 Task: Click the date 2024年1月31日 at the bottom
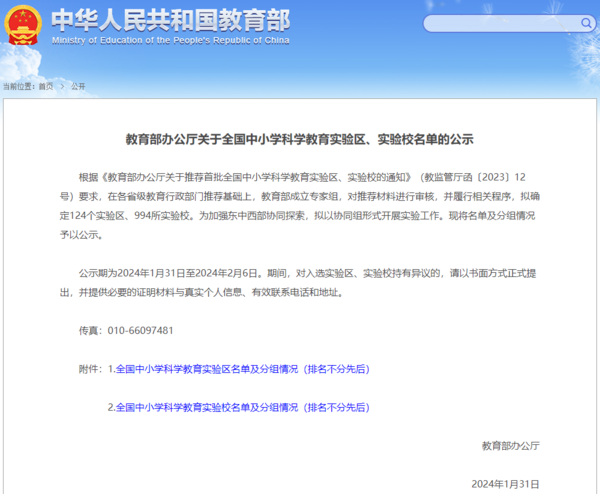point(505,484)
